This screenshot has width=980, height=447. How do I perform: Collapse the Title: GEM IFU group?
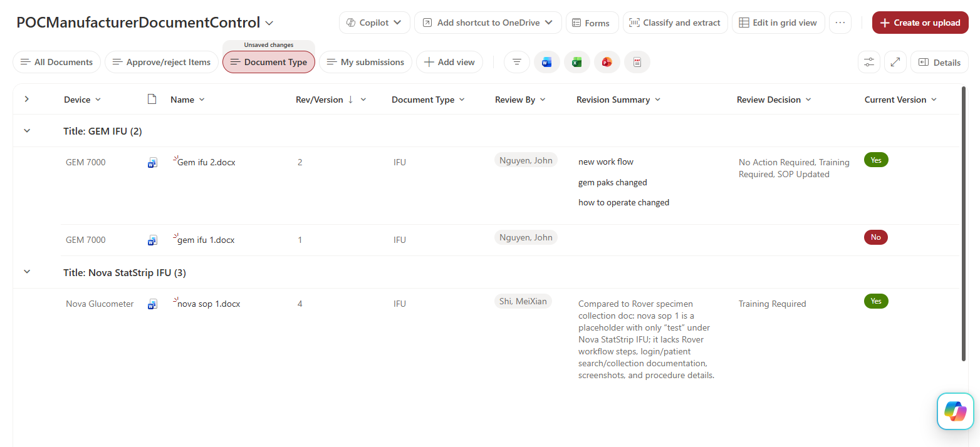[26, 131]
